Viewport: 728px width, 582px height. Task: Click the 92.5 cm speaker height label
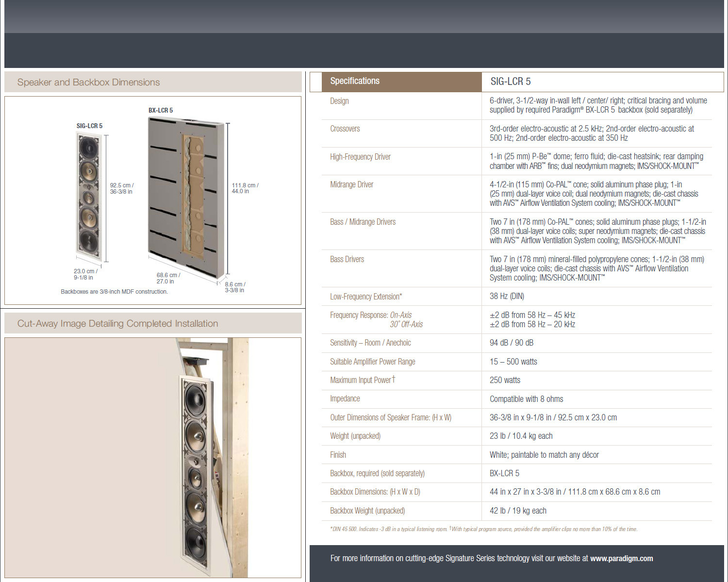point(122,188)
